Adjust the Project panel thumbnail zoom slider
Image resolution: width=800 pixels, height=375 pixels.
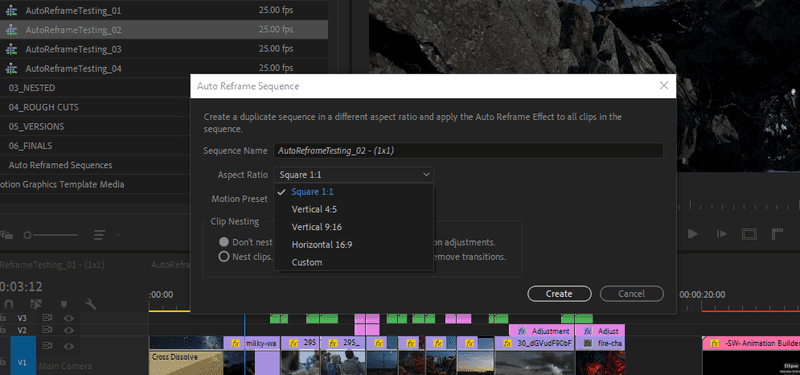51,235
